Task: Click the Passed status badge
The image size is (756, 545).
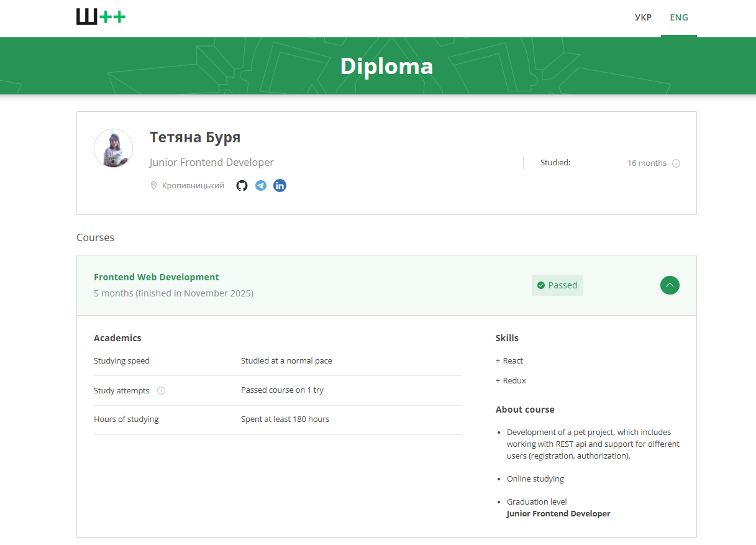Action: (557, 285)
